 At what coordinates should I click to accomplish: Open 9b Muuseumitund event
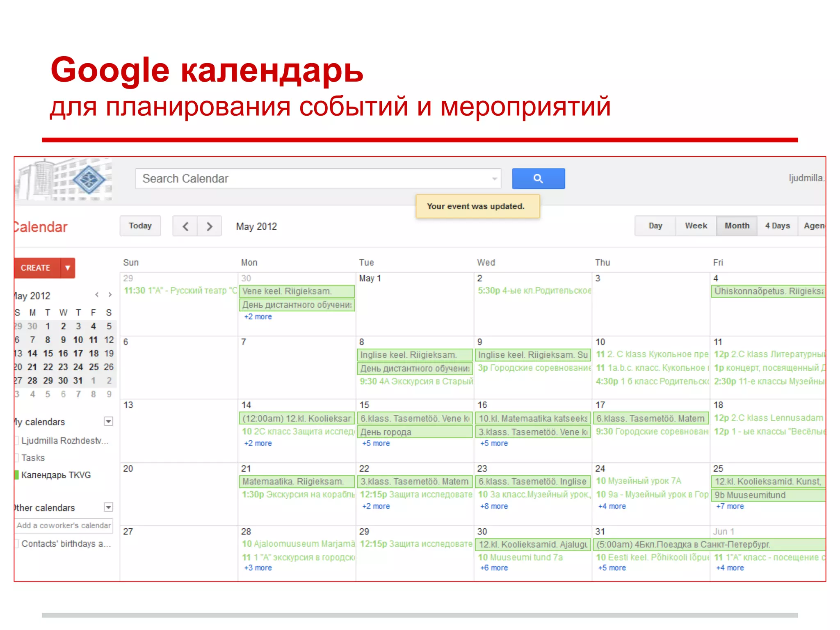(769, 495)
